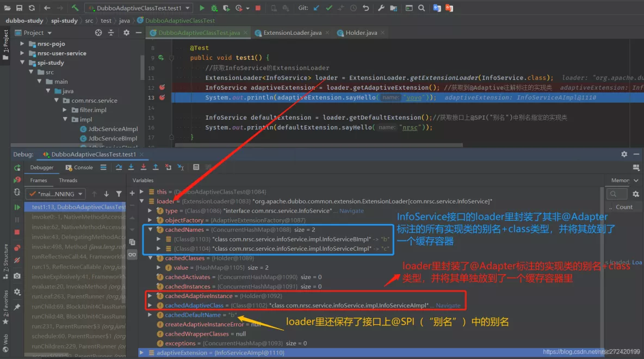Toggle breakpoint on line 12

162,88
